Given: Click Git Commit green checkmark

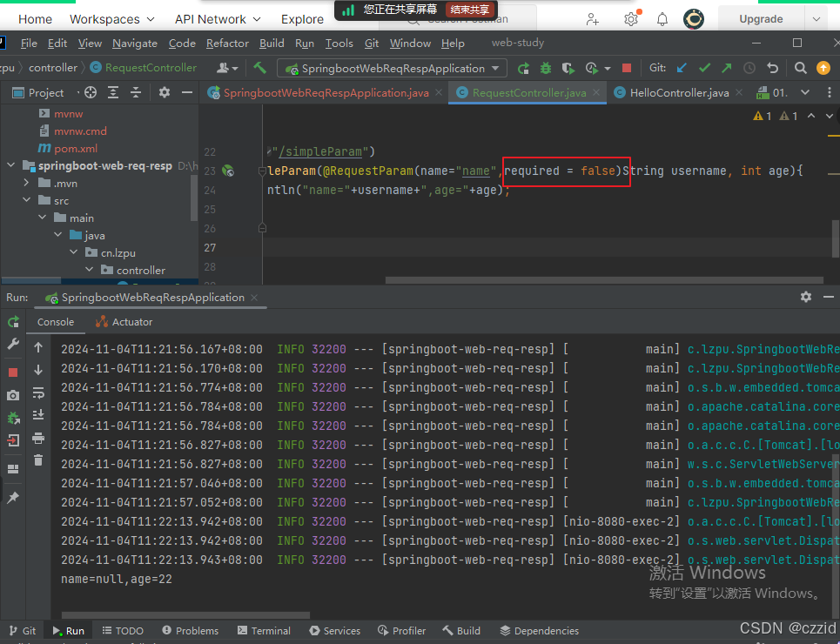Looking at the screenshot, I should [704, 68].
